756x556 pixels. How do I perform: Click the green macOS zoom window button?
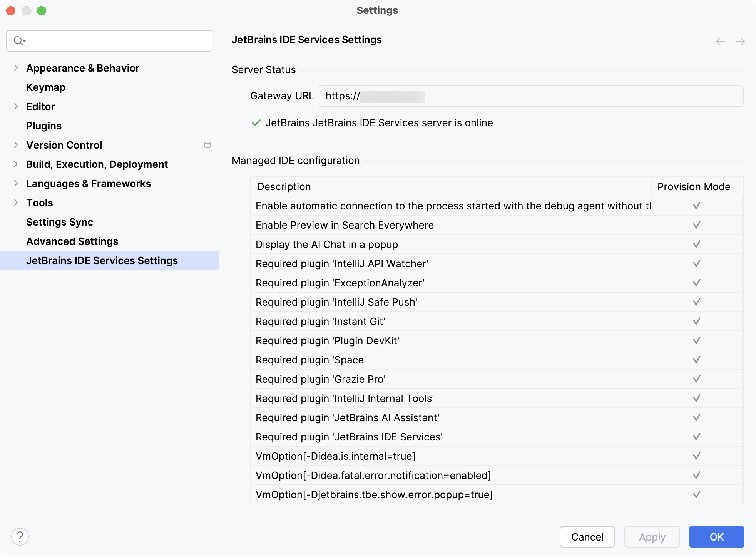pyautogui.click(x=42, y=11)
